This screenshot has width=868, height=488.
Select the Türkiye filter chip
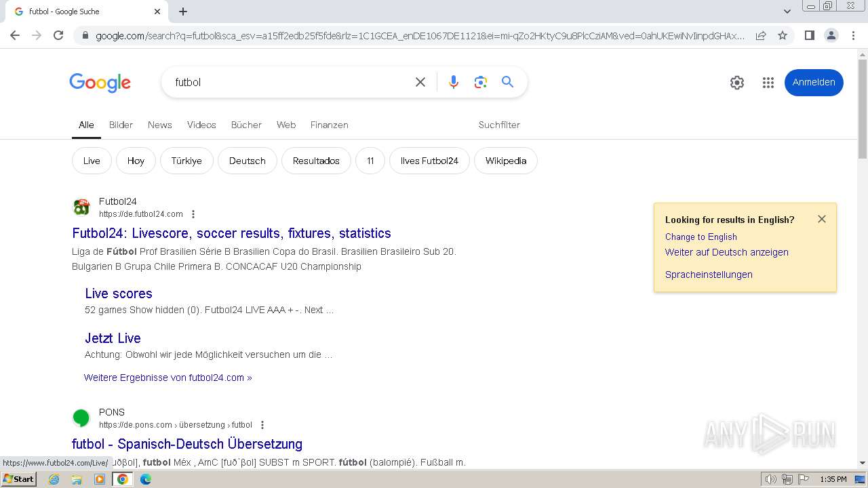[186, 161]
